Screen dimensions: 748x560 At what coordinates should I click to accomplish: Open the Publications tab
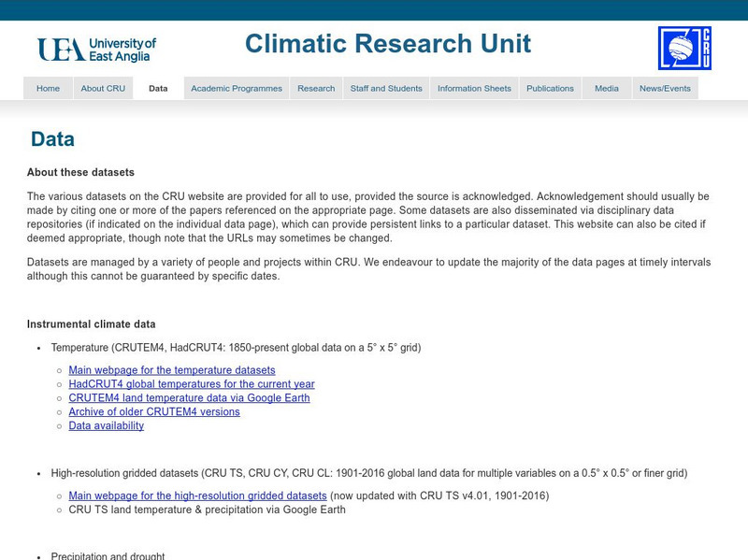coord(550,87)
